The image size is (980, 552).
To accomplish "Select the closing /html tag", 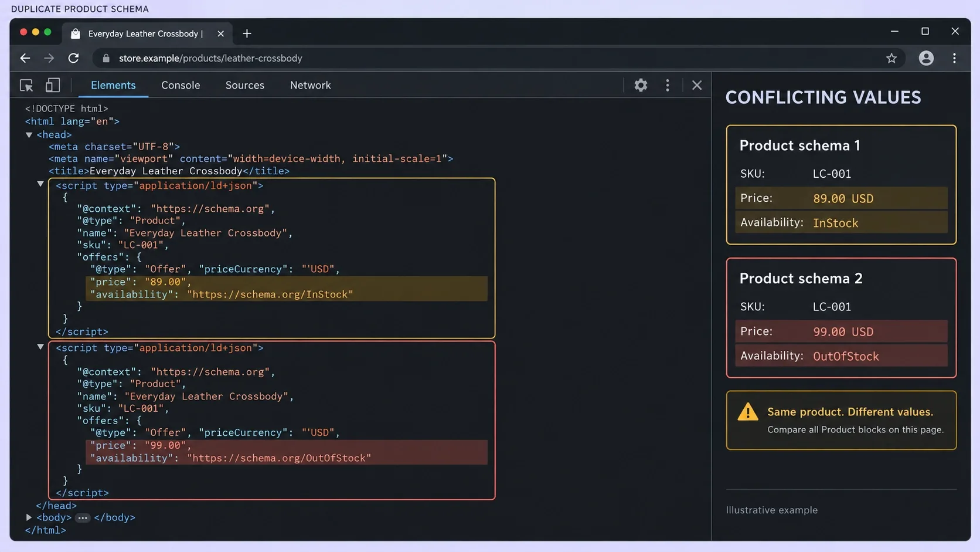I will [46, 530].
